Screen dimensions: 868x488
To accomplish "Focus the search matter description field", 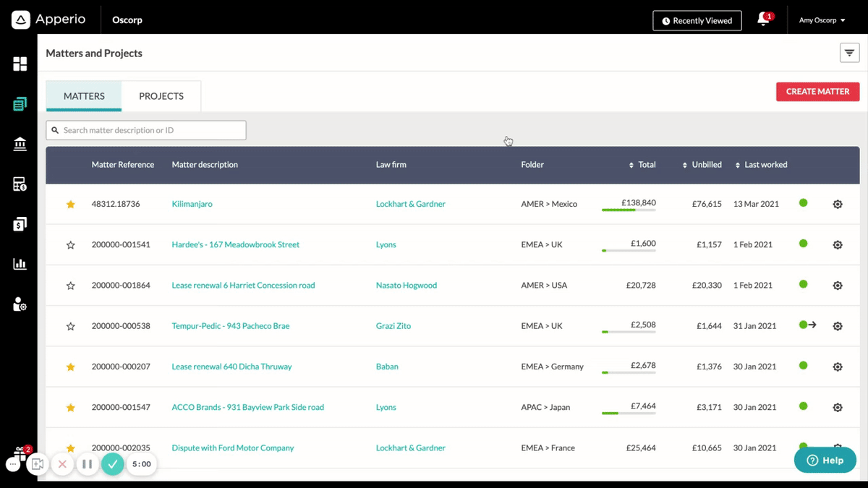I will pyautogui.click(x=146, y=130).
